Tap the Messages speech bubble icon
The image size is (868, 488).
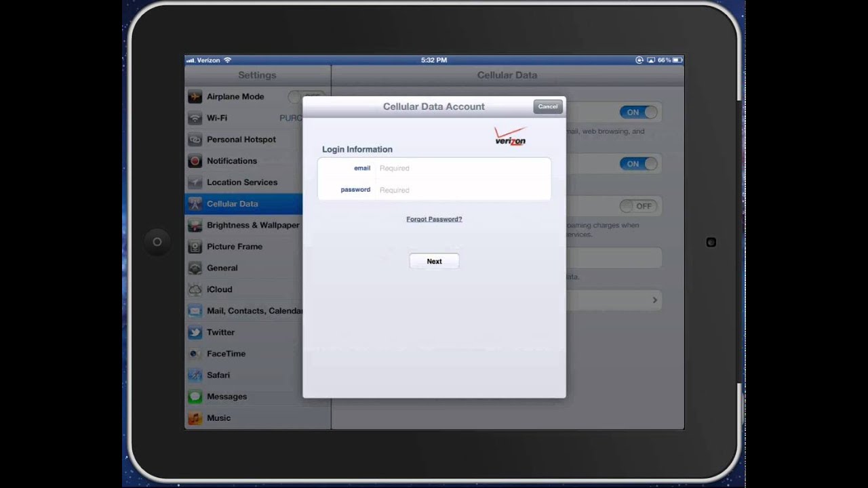195,396
